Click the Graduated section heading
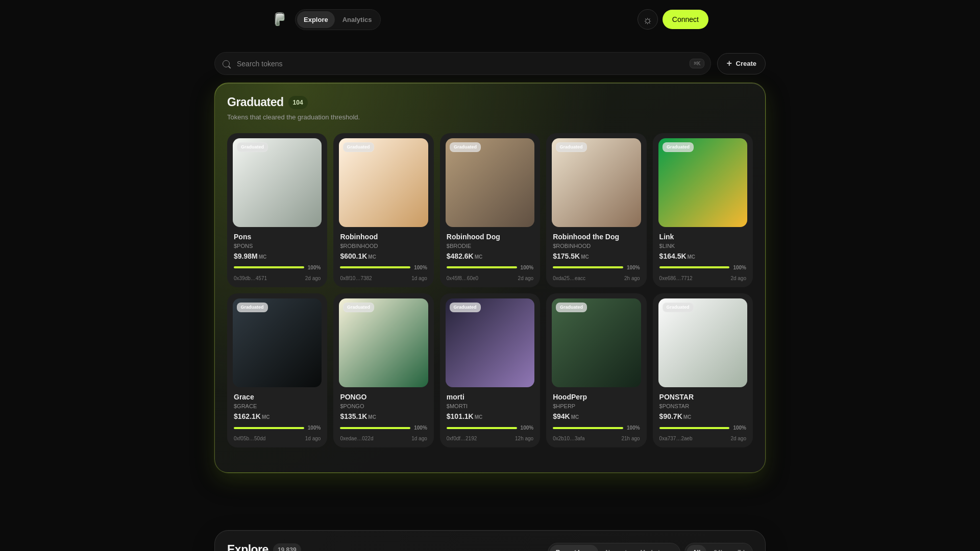 click(255, 102)
